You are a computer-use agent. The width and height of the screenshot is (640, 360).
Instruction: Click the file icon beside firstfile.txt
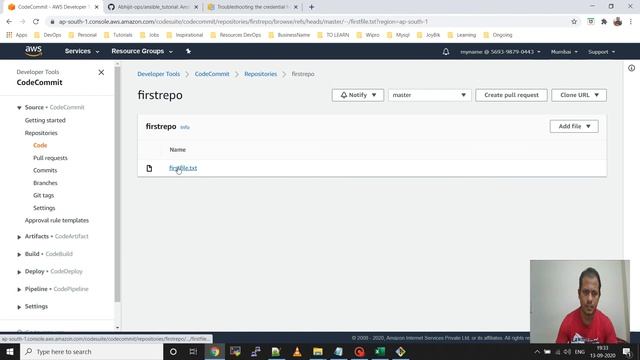click(149, 168)
